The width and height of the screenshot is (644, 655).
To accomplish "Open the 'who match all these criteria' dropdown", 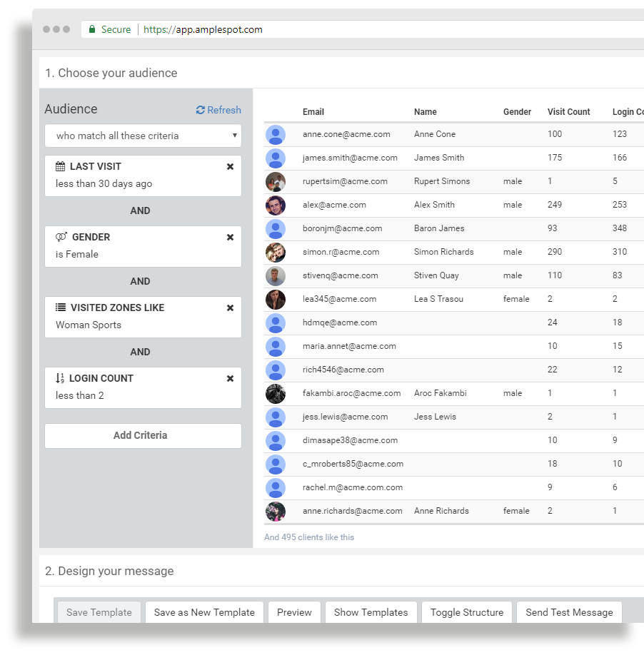I will coord(143,136).
